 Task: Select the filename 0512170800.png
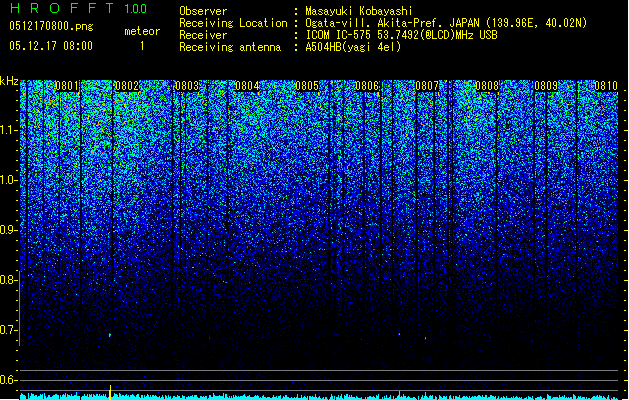(51, 26)
